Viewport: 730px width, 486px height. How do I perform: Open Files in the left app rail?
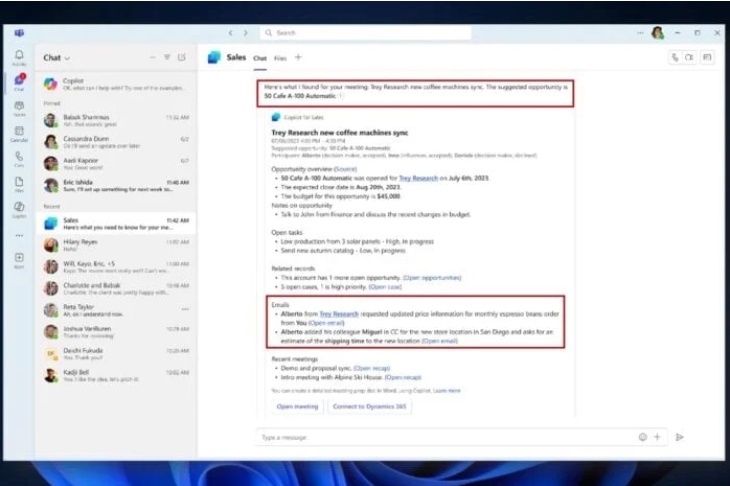pos(19,184)
